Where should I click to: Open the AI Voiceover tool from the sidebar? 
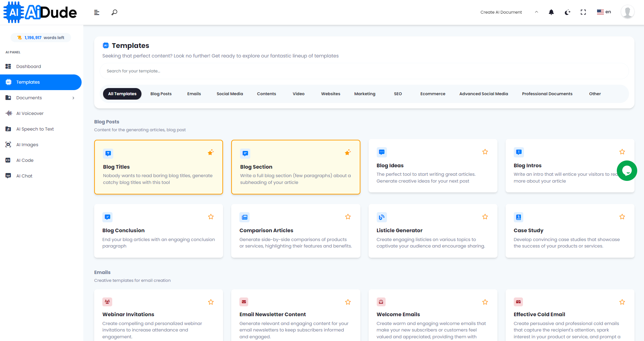pos(30,113)
